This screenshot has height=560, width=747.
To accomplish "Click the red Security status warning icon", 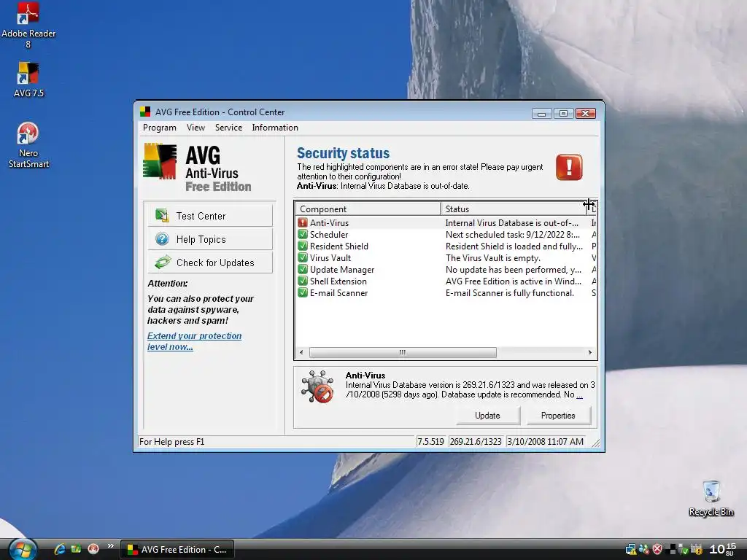I will (569, 167).
